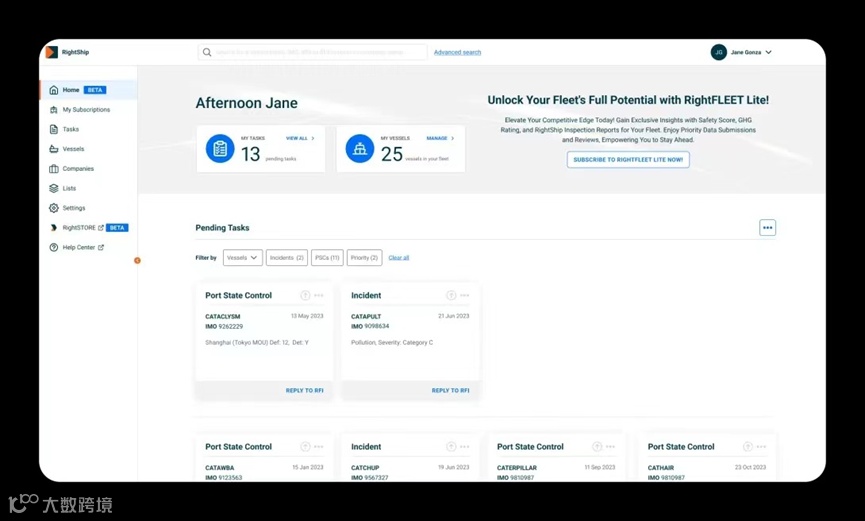Screen dimensions: 865x521
Task: Click the Companies briefcase icon
Action: [54, 169]
